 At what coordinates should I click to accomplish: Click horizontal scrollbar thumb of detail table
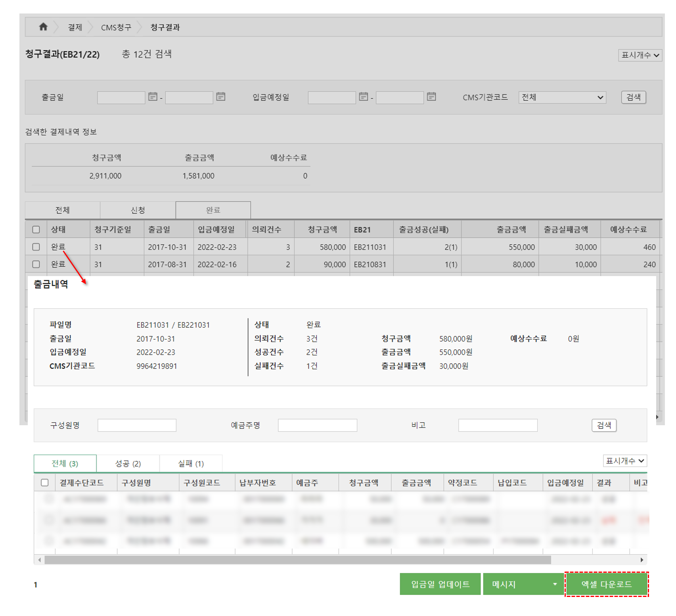click(x=298, y=560)
